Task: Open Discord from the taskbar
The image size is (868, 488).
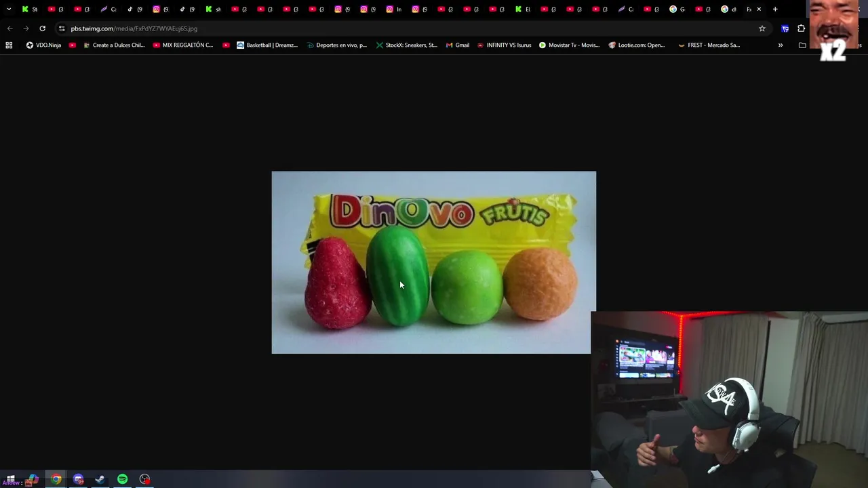Action: [x=79, y=479]
